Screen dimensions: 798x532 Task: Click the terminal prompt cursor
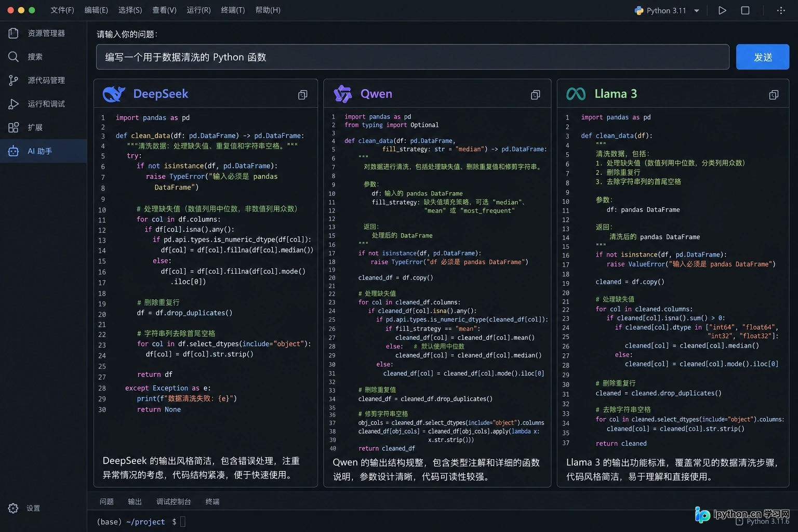click(183, 522)
